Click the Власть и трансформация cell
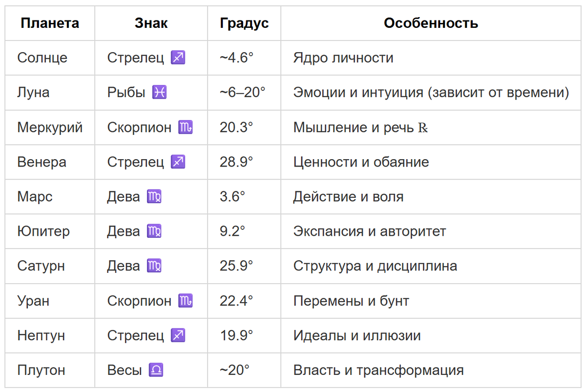Image resolution: width=586 pixels, height=392 pixels. (431, 370)
